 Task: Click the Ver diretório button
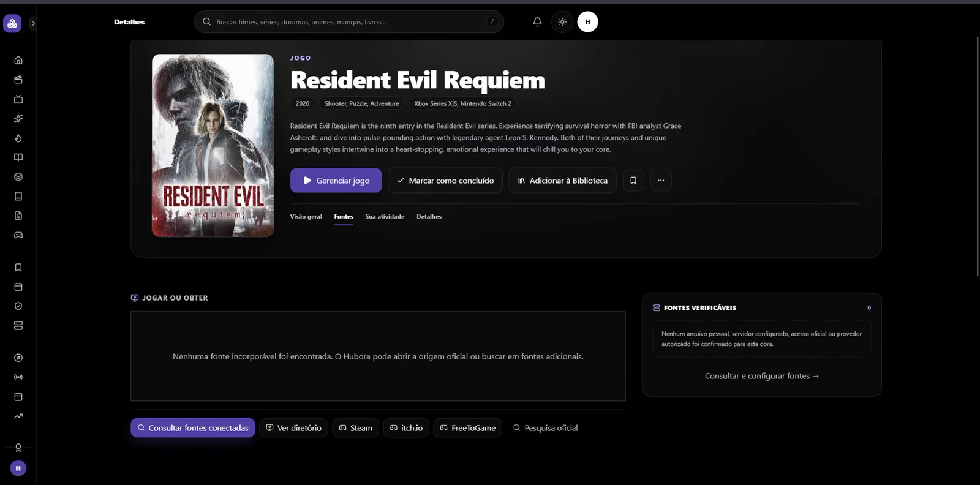coord(293,428)
